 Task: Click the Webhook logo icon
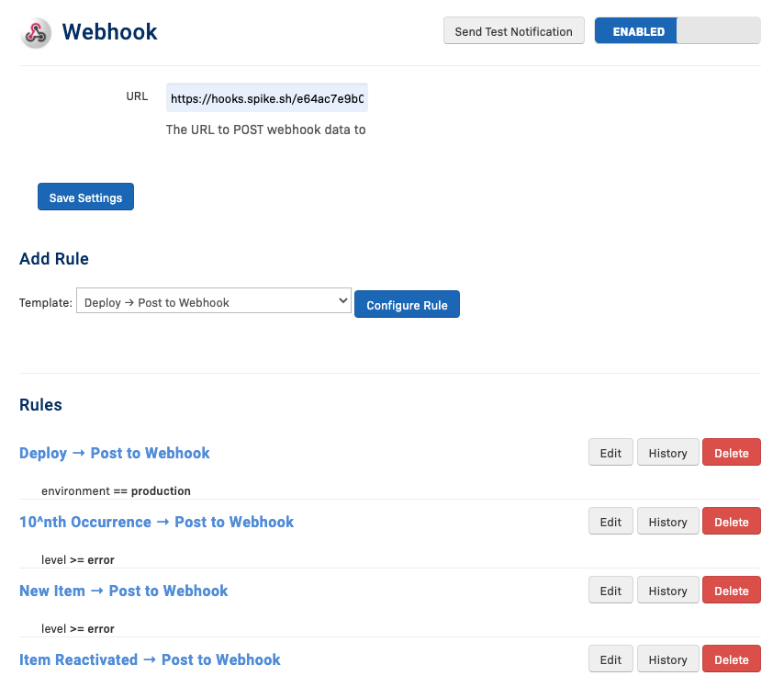pos(36,32)
